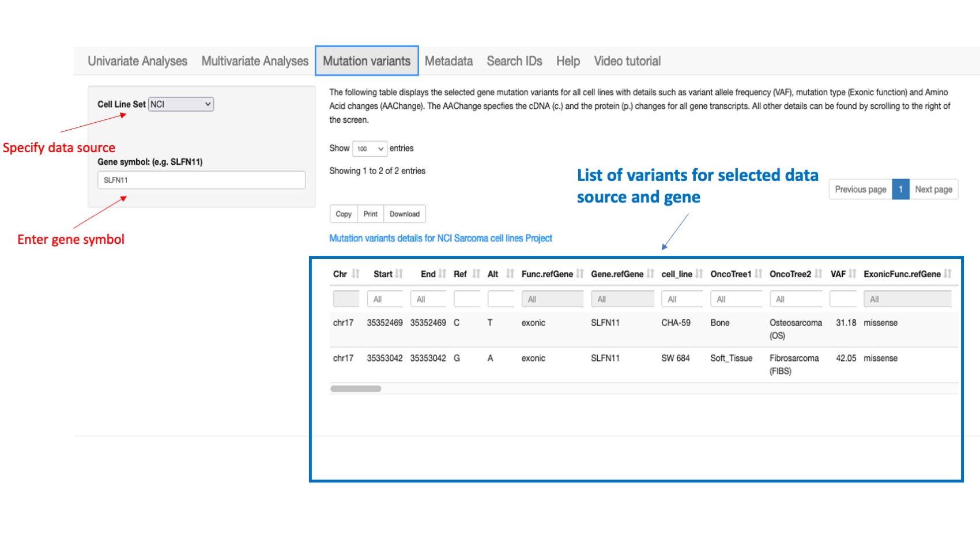
Task: Open the NCI Sarcoma cell lines Project link
Action: 440,238
